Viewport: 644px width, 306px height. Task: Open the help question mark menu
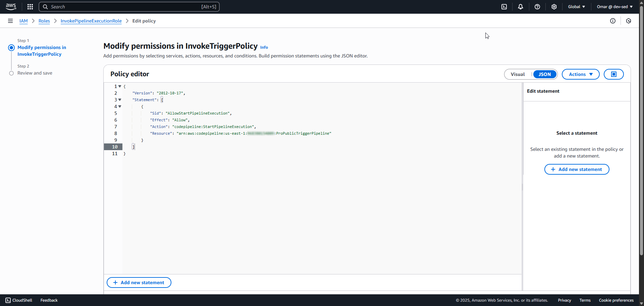coord(537,7)
